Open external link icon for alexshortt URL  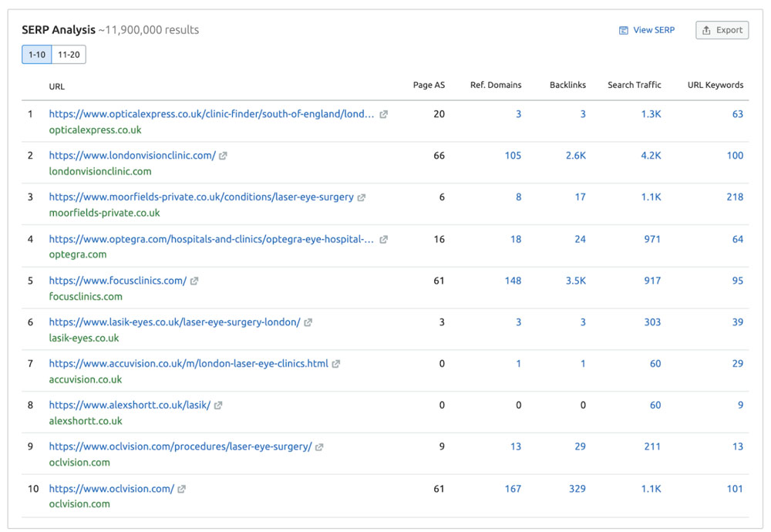coord(218,406)
